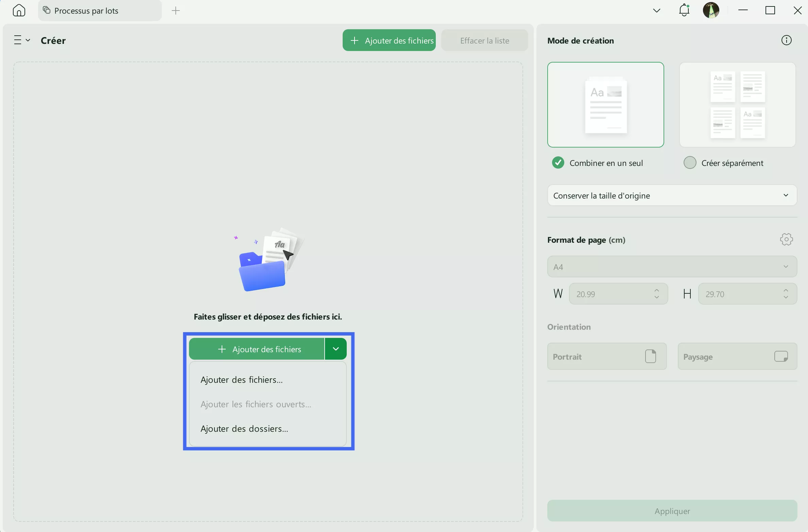This screenshot has height=532, width=808.
Task: Select Créer séparément radio button
Action: pos(690,163)
